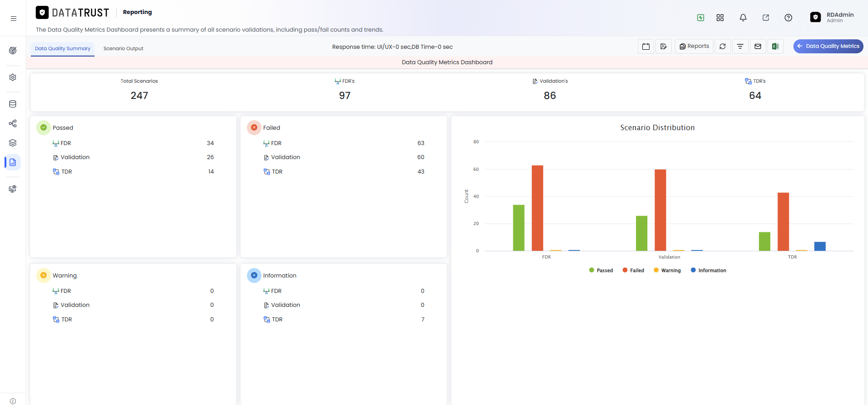Click the Information FDR row label

pyautogui.click(x=276, y=291)
